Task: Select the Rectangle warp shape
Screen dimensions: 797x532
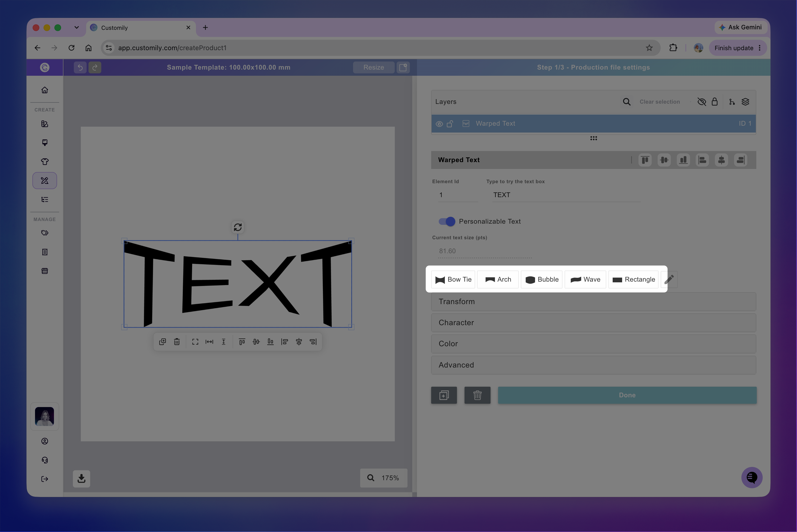Action: point(633,279)
